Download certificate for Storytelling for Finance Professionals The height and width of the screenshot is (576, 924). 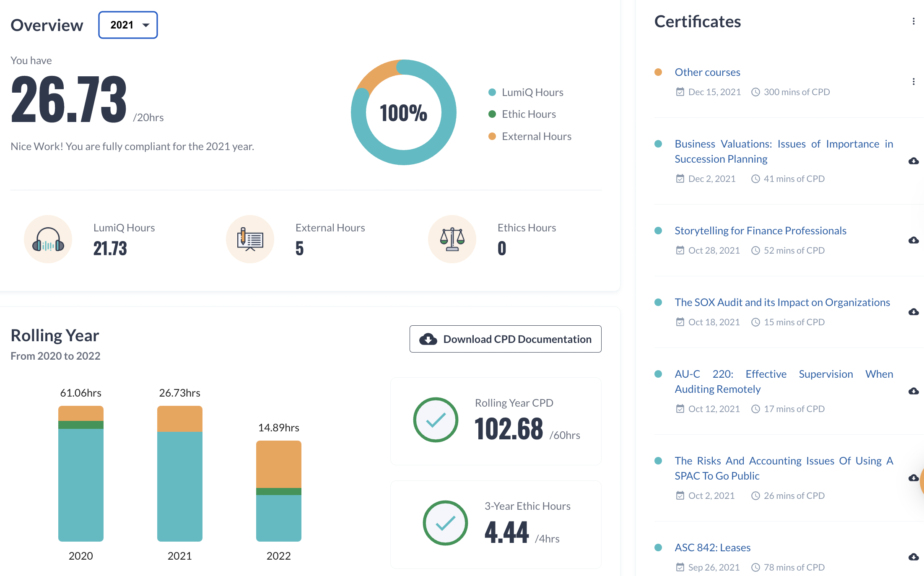click(x=914, y=240)
